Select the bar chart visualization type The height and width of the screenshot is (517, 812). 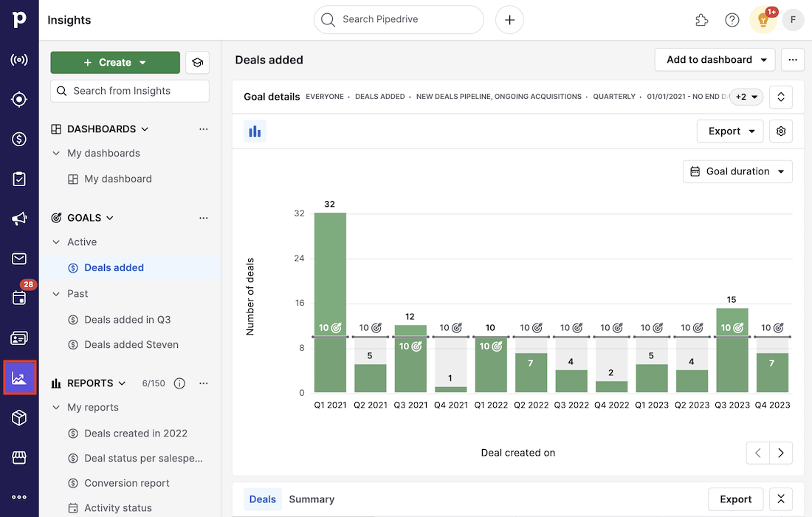pos(255,131)
